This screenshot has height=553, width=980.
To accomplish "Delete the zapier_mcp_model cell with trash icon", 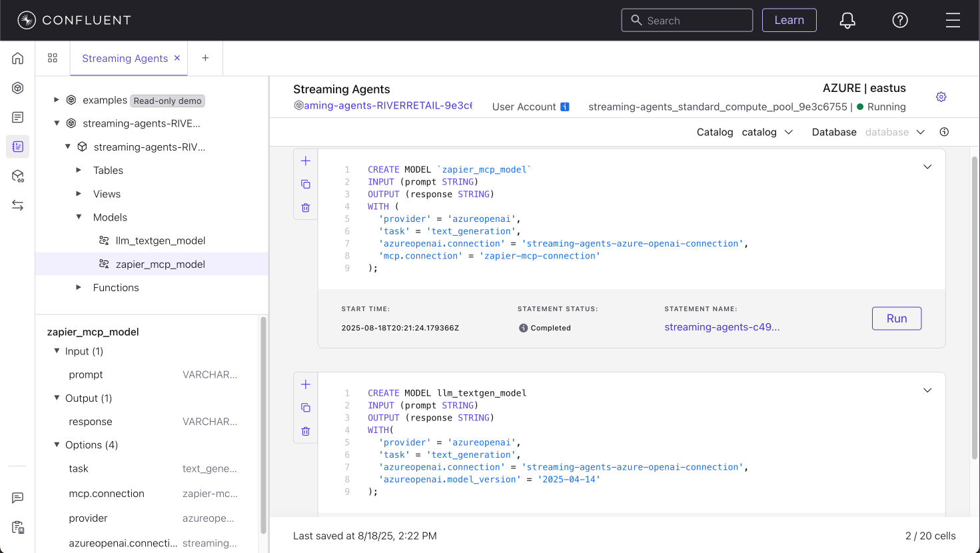I will click(x=306, y=208).
